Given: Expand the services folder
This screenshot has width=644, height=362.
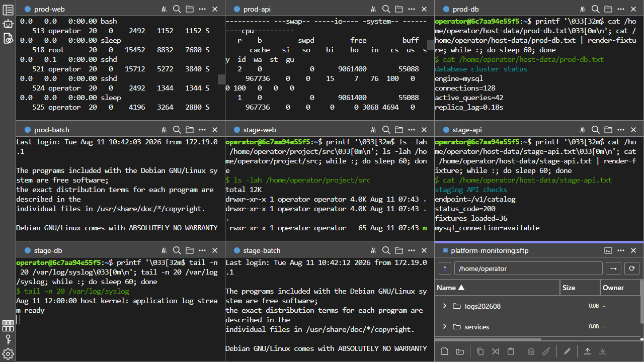Looking at the screenshot, I should point(444,327).
